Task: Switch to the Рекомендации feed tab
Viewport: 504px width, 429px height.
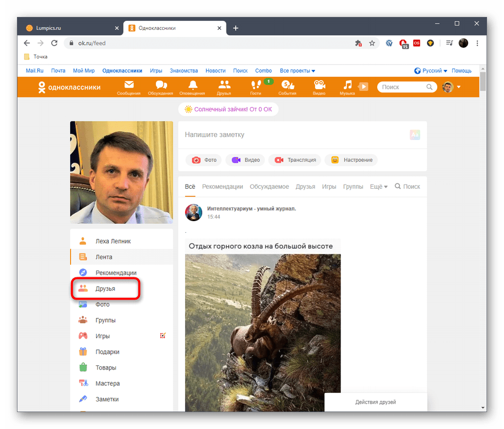Action: tap(222, 186)
